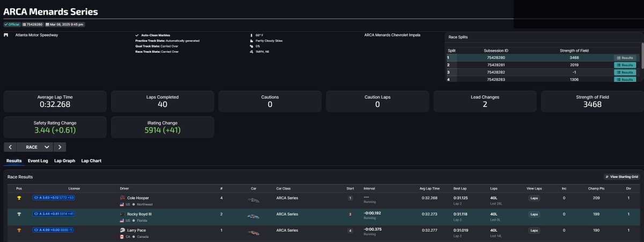This screenshot has width=644, height=242.
Task: View Laps for Larry Pace
Action: click(x=534, y=230)
